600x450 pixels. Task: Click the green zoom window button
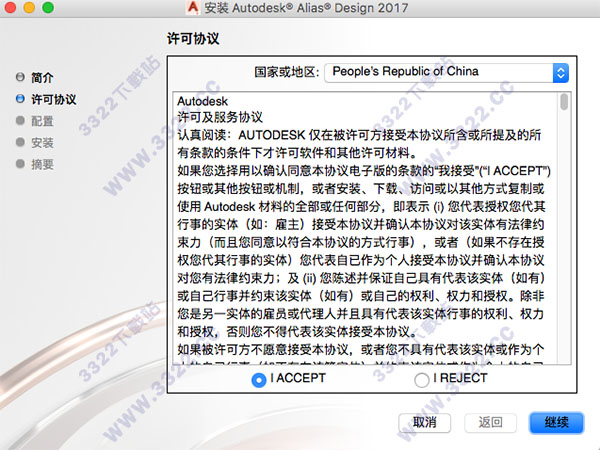coord(48,7)
